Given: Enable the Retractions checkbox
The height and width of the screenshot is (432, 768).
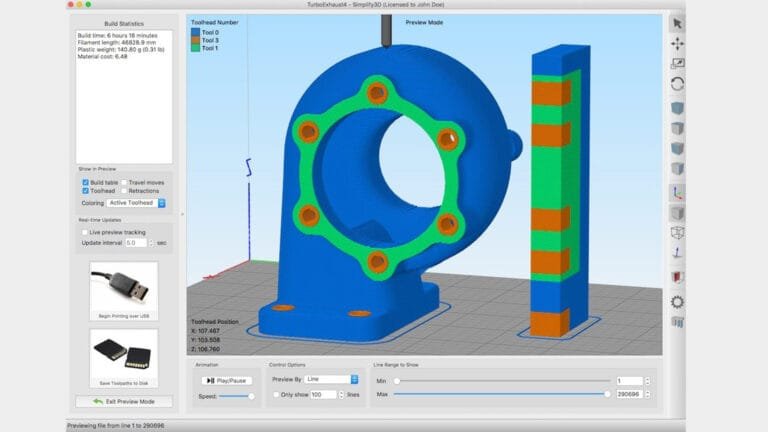Looking at the screenshot, I should pyautogui.click(x=124, y=191).
